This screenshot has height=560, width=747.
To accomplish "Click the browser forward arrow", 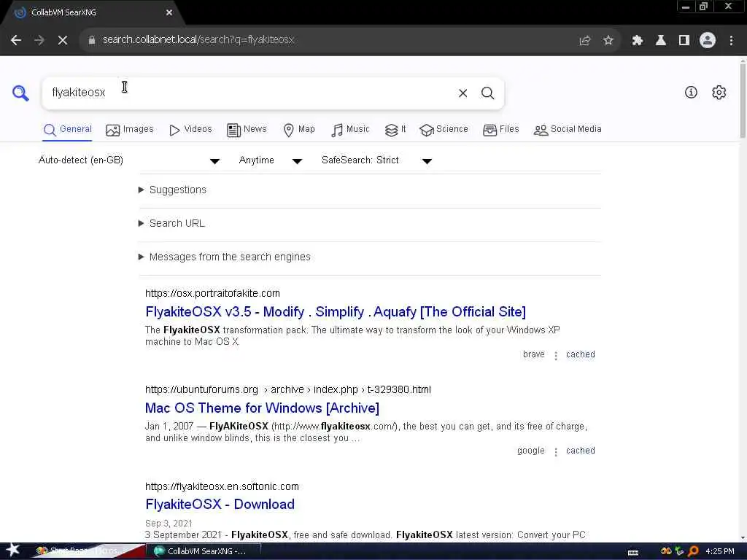I will [39, 40].
